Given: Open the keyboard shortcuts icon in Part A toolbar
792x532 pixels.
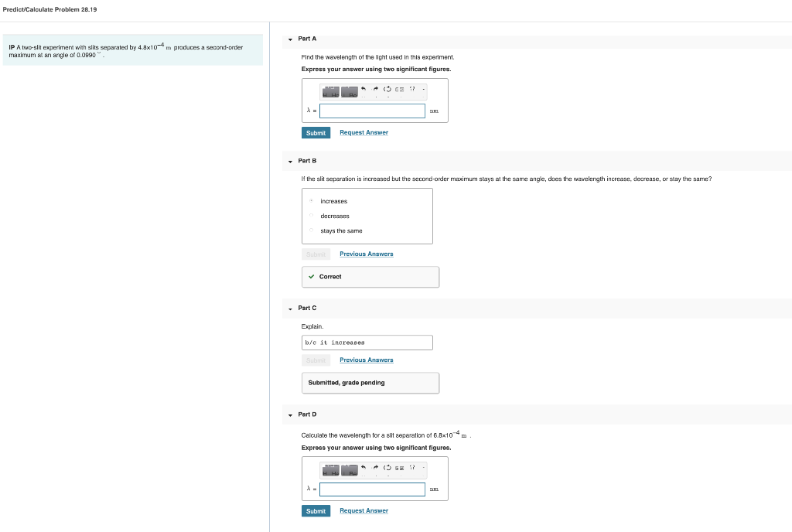Looking at the screenshot, I should tap(399, 89).
